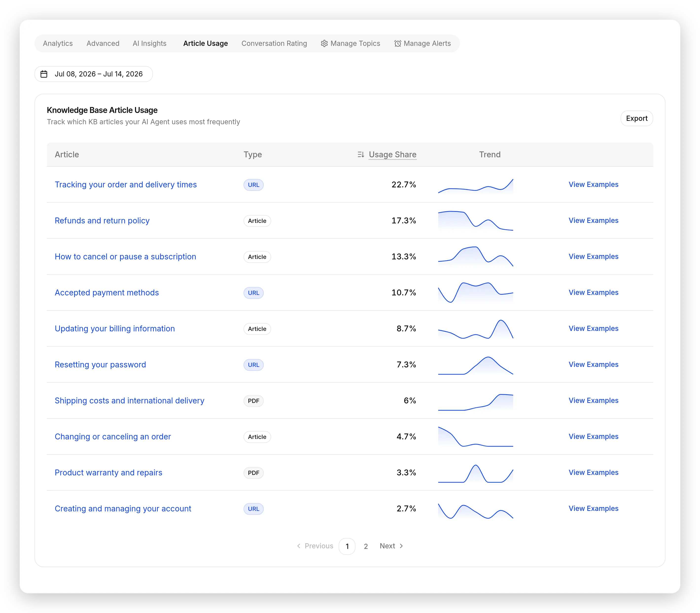Viewport: 700px width, 613px height.
Task: Open Shipping costs and international delivery article
Action: tap(130, 401)
